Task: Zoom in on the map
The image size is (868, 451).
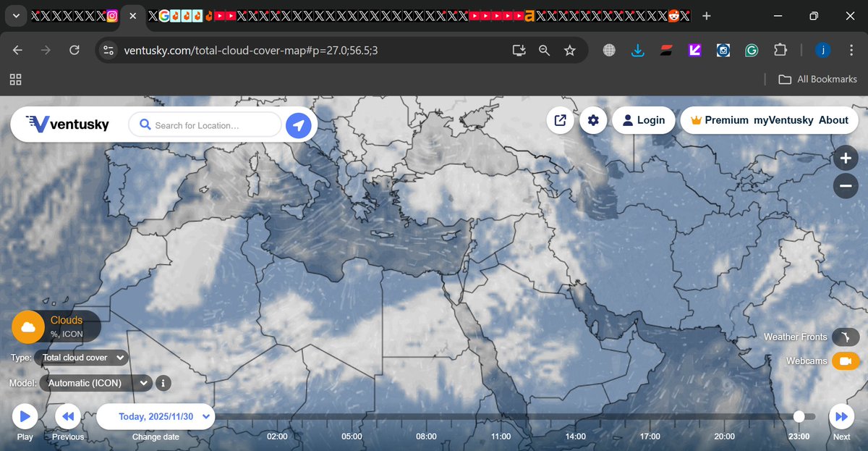Action: pyautogui.click(x=846, y=158)
